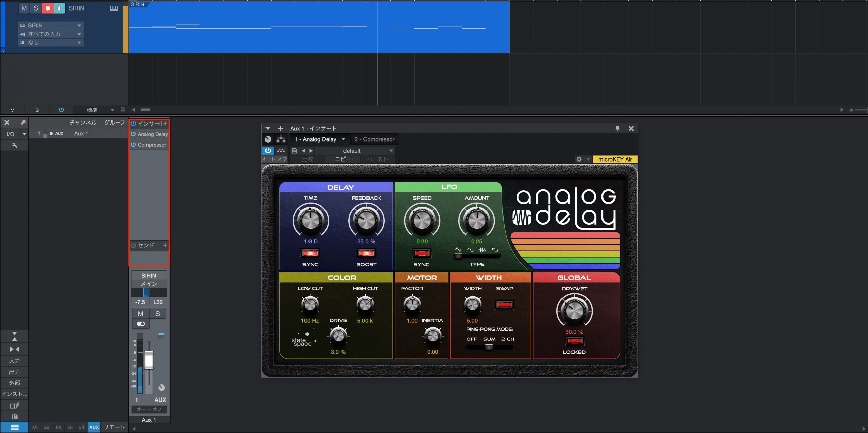Load previous preset with left arrow
Image resolution: width=868 pixels, height=433 pixels.
tap(303, 151)
